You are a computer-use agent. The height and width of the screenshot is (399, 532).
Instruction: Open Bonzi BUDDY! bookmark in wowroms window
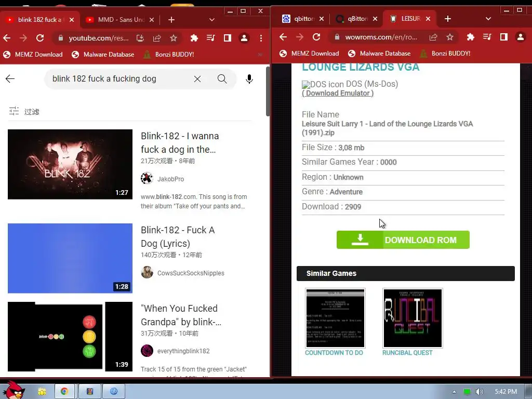click(x=445, y=54)
